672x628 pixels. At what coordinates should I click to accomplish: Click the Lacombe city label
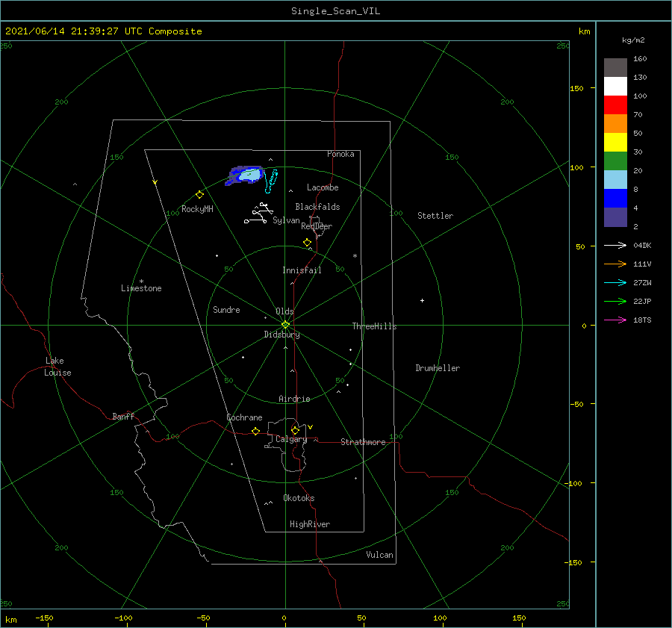pyautogui.click(x=323, y=187)
